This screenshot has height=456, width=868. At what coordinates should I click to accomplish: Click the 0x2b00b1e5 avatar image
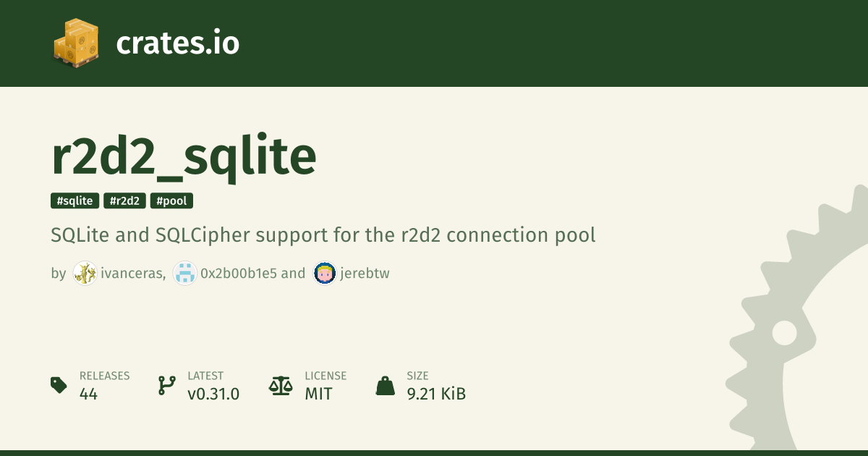click(x=184, y=274)
